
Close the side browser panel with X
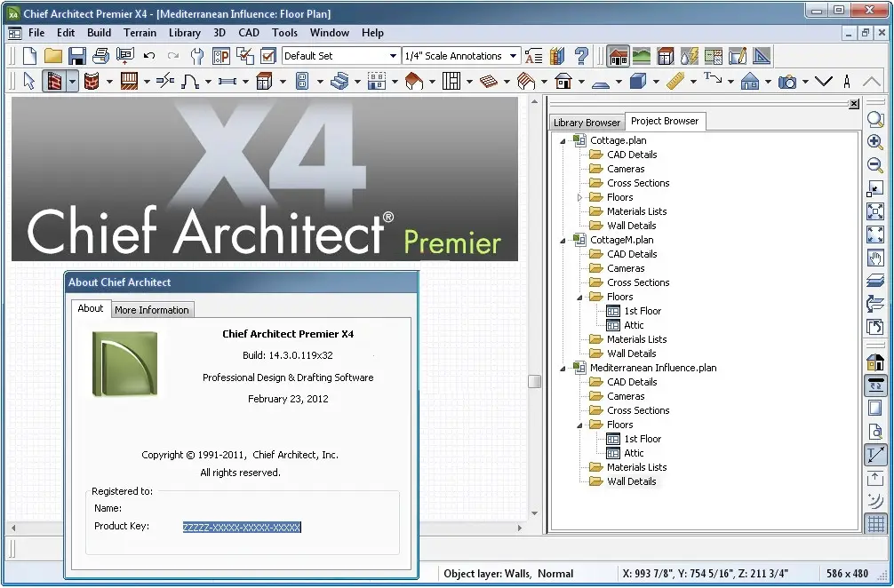[x=853, y=104]
